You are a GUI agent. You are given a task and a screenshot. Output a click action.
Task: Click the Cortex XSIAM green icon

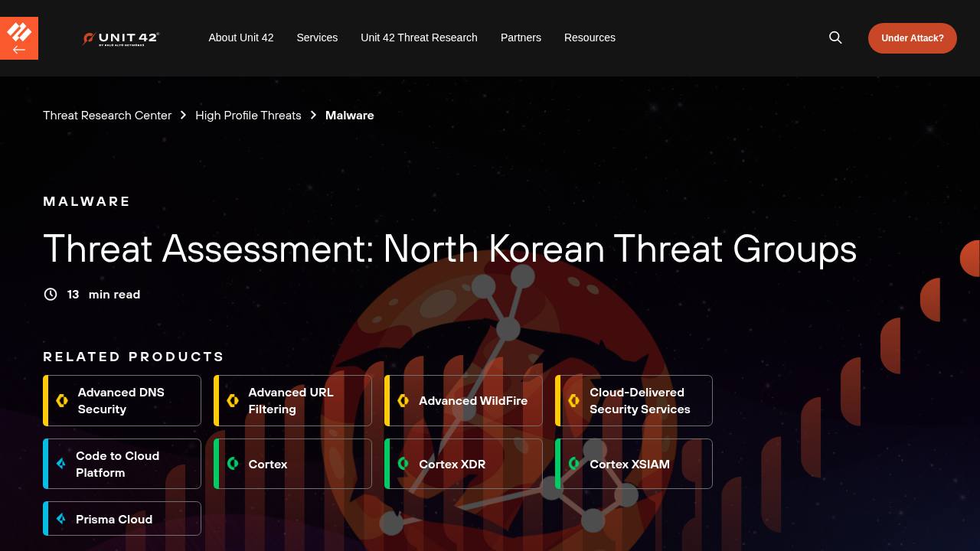(x=574, y=464)
